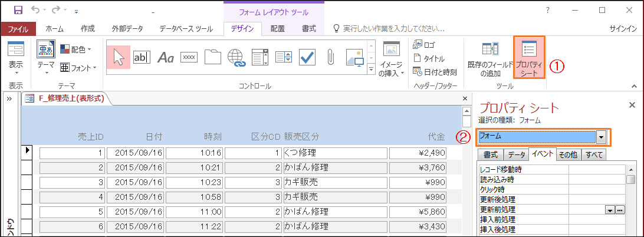Image resolution: width=644 pixels, height=237 pixels.
Task: Click the 表示 view button
Action: coord(16,55)
